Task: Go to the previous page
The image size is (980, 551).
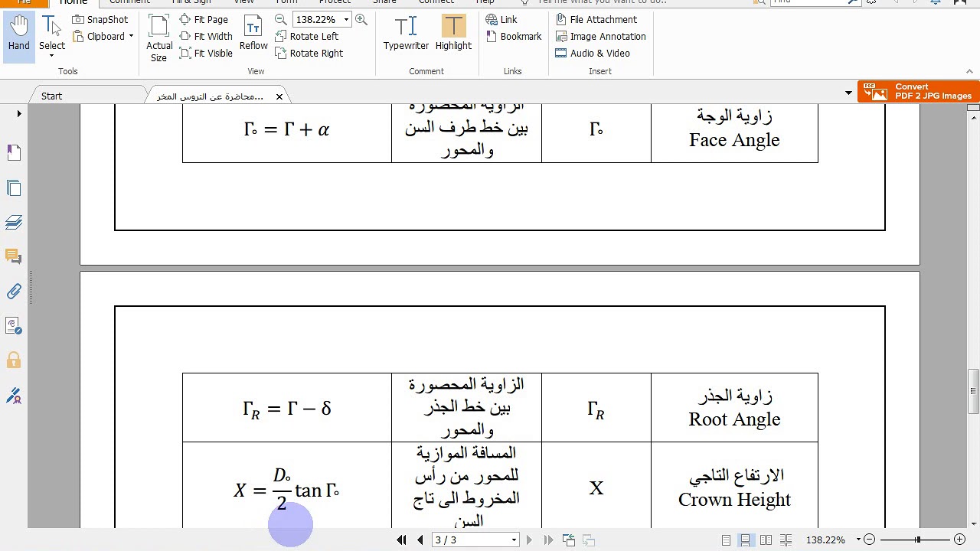Action: tap(420, 540)
